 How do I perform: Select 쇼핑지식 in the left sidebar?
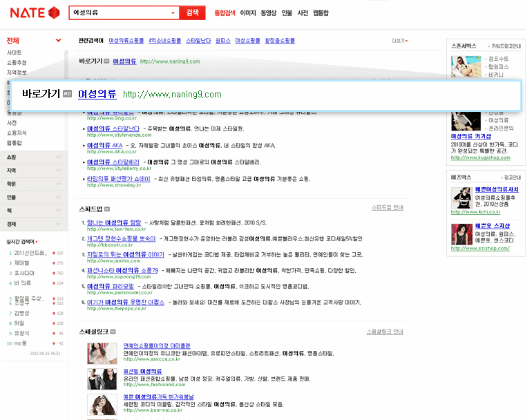(17, 133)
